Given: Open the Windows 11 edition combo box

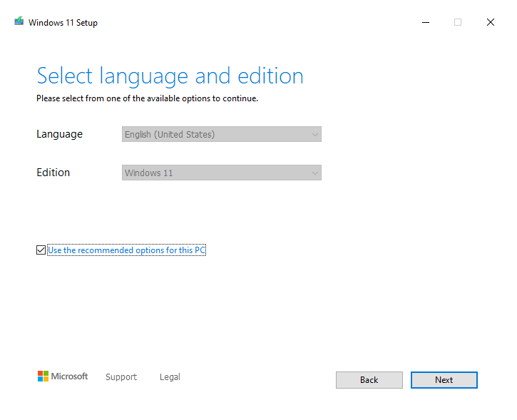Looking at the screenshot, I should coord(222,173).
